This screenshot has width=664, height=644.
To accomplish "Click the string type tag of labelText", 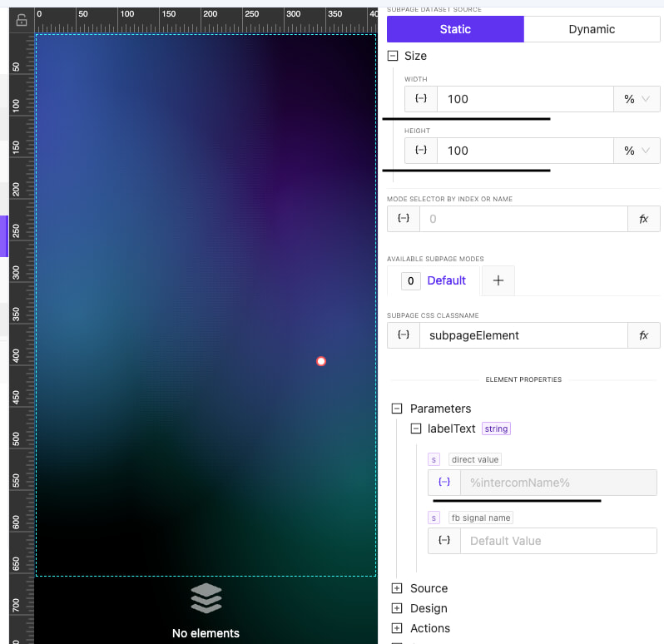I will 496,429.
